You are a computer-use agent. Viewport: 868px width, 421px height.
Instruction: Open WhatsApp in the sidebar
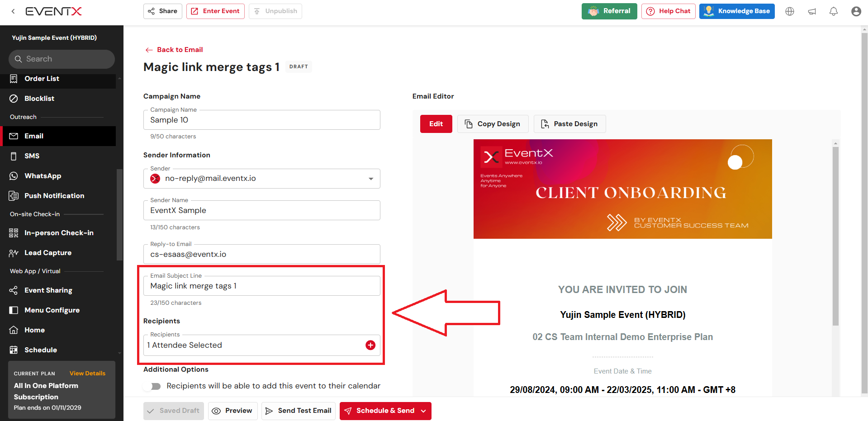click(x=59, y=176)
